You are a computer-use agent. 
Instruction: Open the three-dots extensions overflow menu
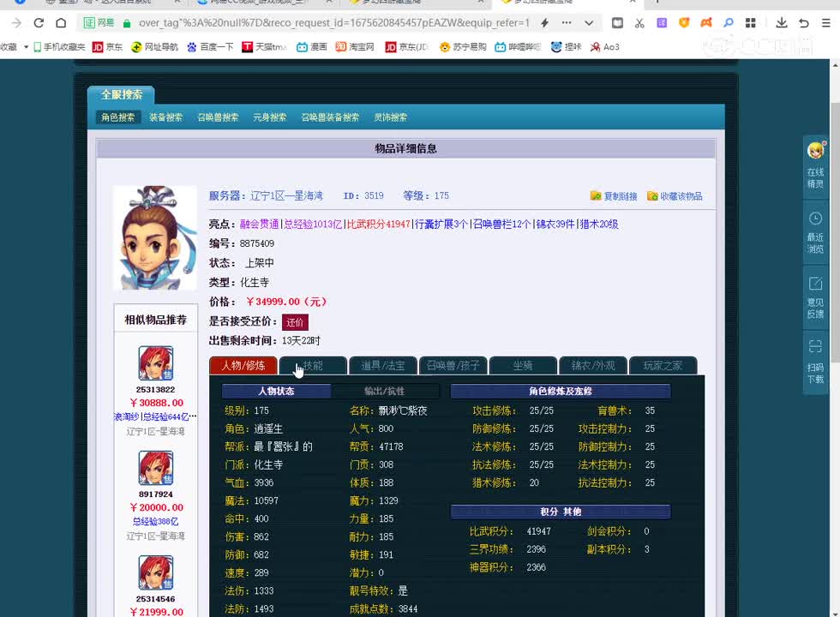pyautogui.click(x=566, y=24)
